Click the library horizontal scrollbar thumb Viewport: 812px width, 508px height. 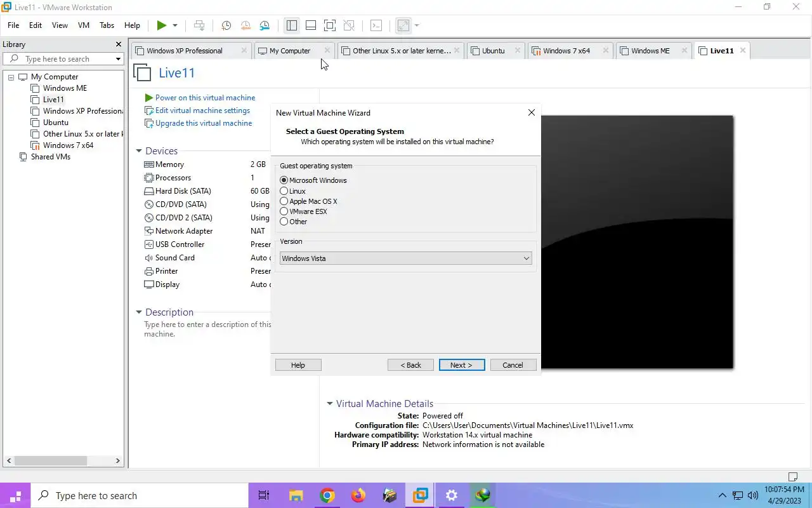[x=51, y=460]
